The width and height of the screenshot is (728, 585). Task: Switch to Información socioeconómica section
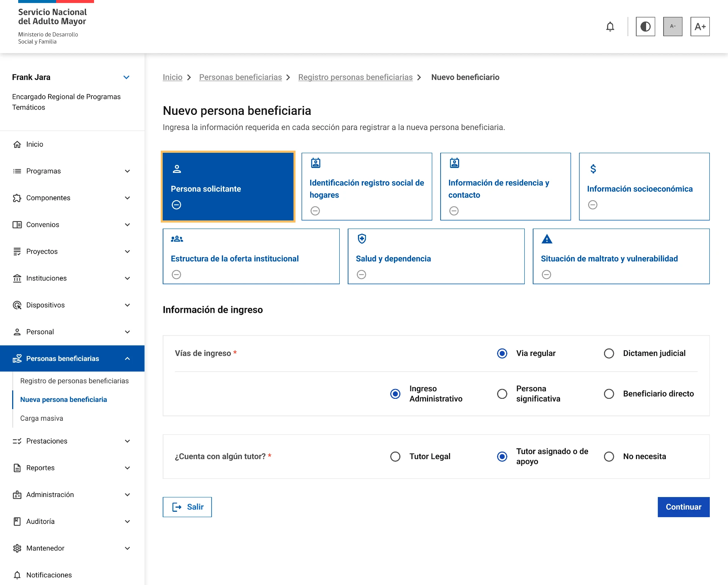(x=644, y=187)
